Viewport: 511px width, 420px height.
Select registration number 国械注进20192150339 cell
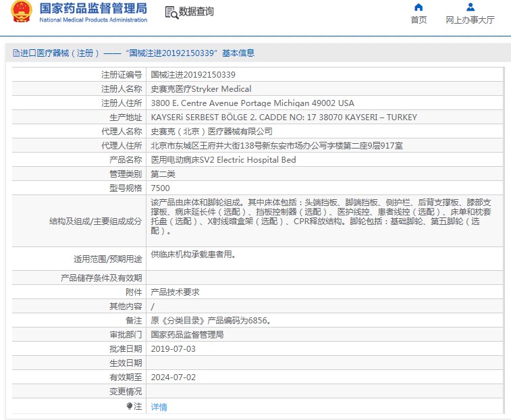(193, 75)
